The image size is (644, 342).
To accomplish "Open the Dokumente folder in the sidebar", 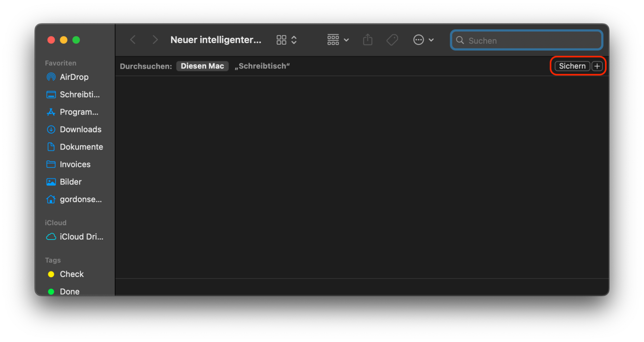I will [x=82, y=147].
